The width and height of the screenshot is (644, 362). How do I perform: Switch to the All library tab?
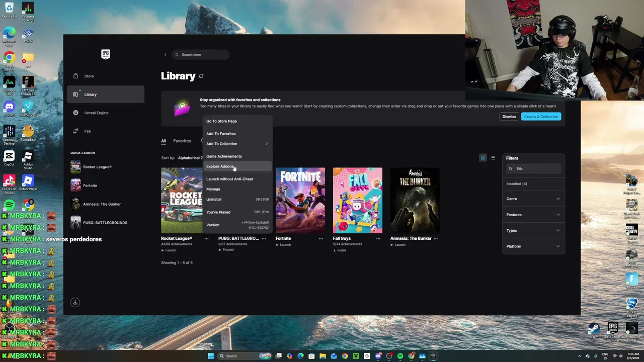[164, 141]
